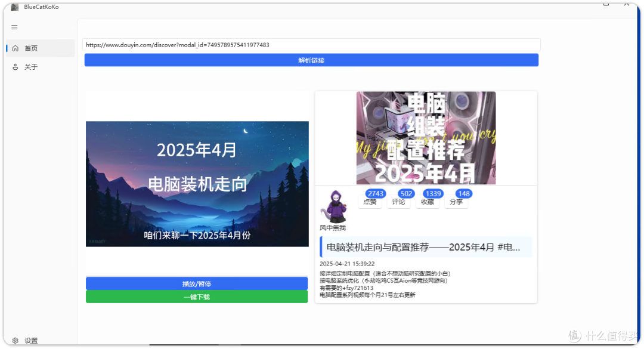
Task: Click the 收藏 favorites count 1339
Action: click(x=434, y=194)
